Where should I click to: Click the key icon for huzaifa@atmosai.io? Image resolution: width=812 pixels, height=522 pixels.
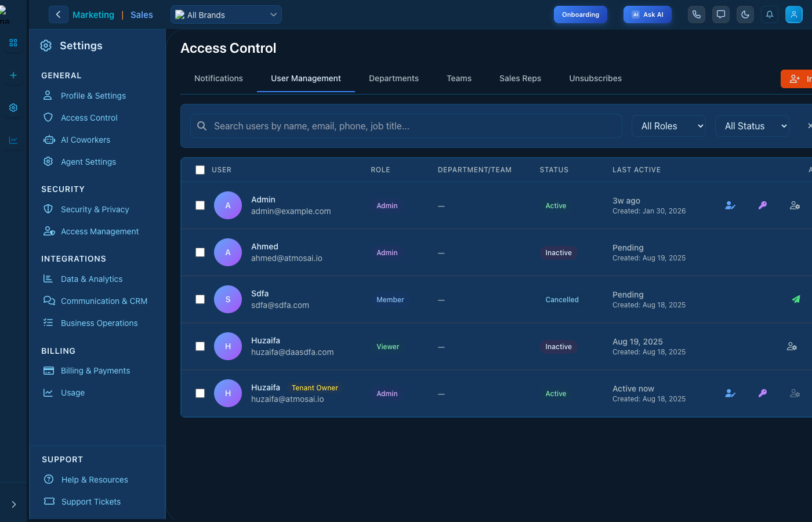[x=763, y=393]
